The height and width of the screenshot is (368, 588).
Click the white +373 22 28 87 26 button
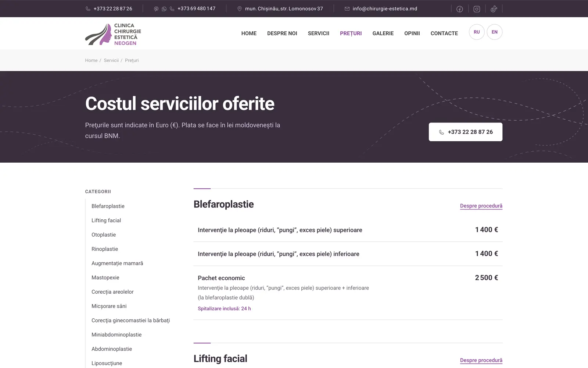[465, 132]
